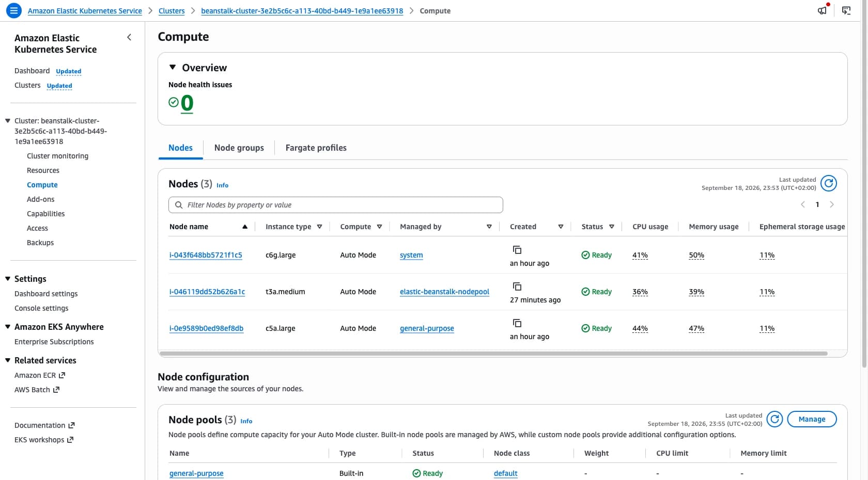The image size is (868, 480).
Task: Open Access in sidebar
Action: click(37, 228)
